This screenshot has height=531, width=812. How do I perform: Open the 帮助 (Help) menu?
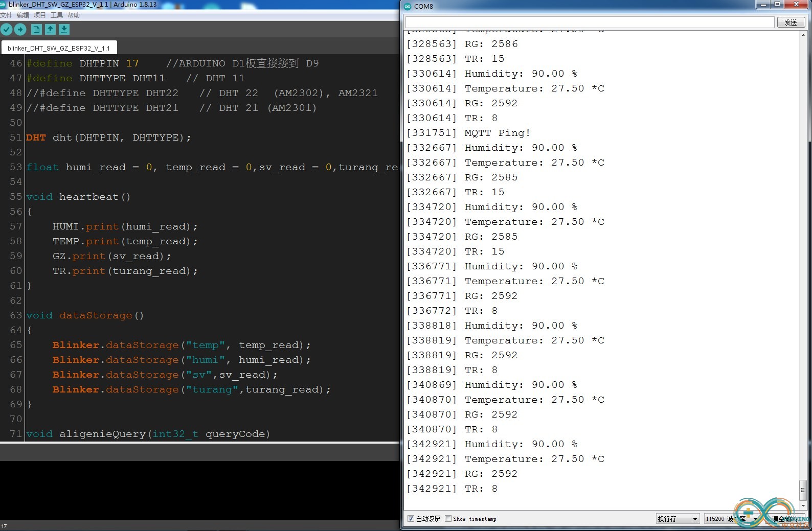[x=74, y=15]
